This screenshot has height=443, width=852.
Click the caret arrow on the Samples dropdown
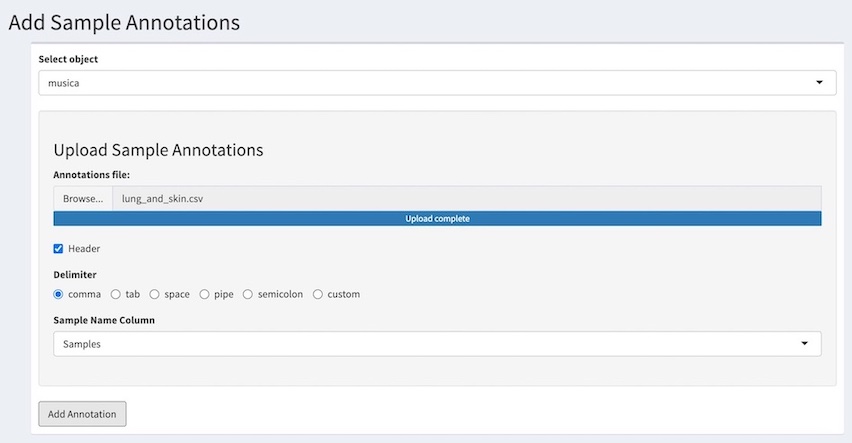pos(804,344)
